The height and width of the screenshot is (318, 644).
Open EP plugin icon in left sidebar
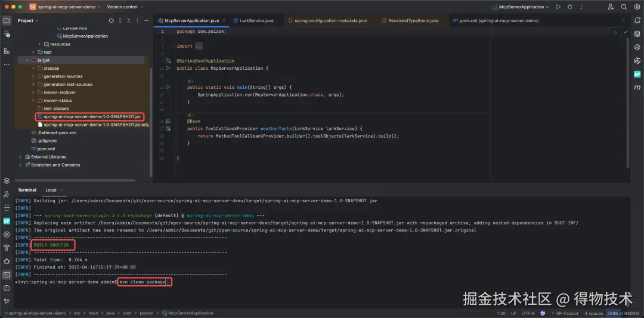tap(7, 221)
